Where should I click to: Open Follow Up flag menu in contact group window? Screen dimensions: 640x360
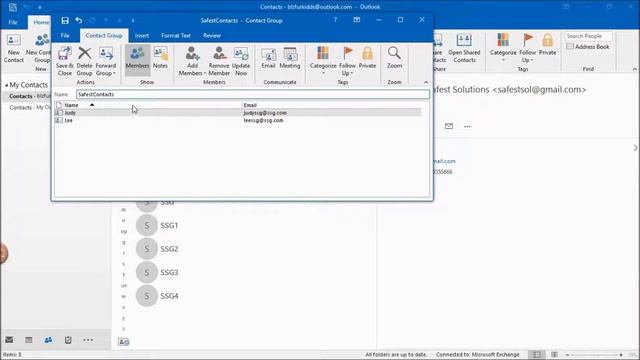347,61
